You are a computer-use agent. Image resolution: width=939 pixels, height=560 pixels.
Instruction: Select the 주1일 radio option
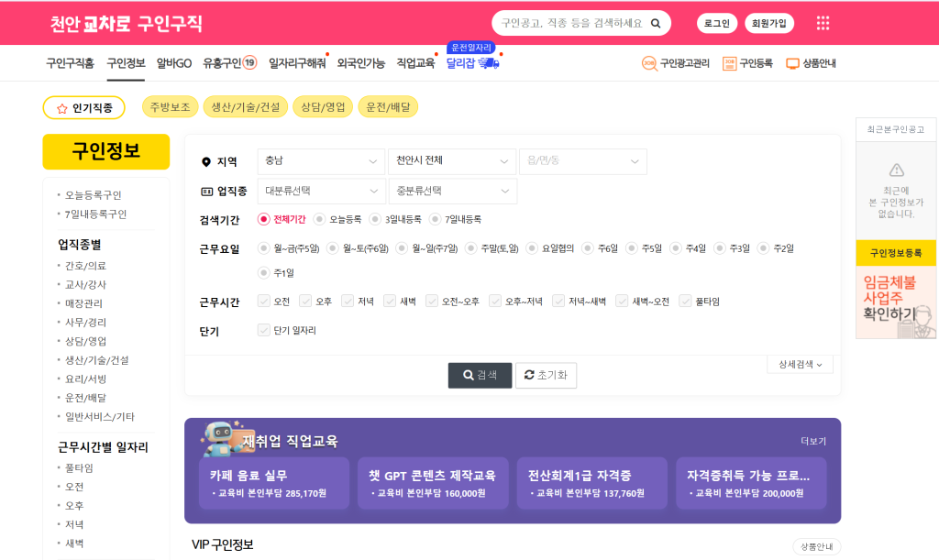[x=263, y=273]
